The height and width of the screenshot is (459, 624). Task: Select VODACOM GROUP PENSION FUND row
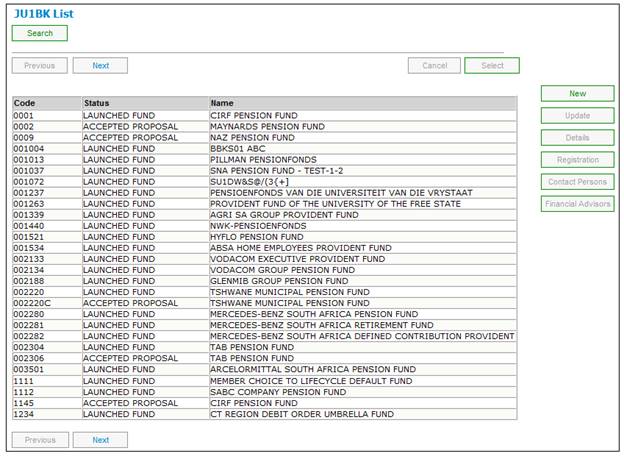(x=265, y=270)
